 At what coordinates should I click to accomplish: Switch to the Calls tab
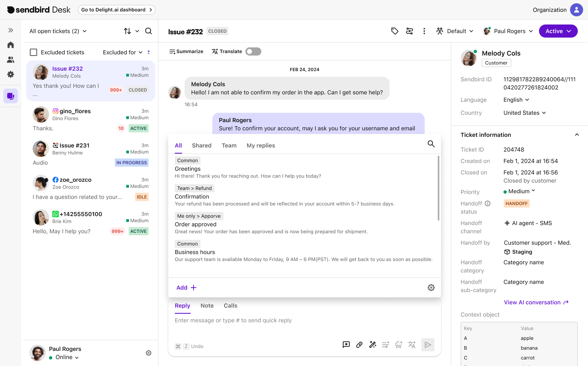pos(230,306)
